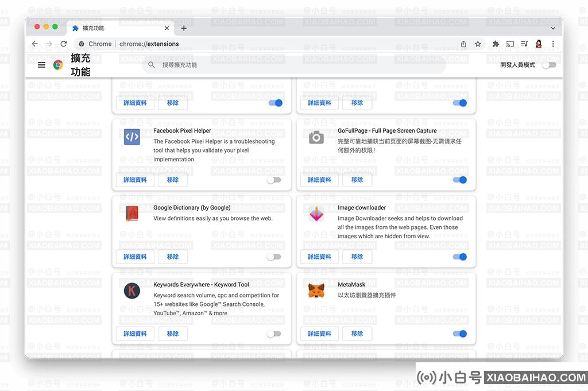The width and height of the screenshot is (588, 391).
Task: Expand the tab search chevron in tab strip
Action: click(553, 28)
